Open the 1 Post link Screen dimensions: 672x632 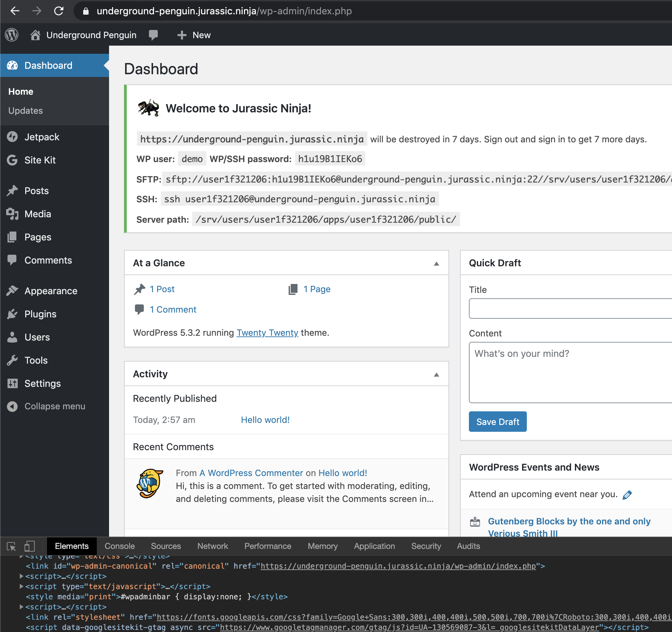tap(162, 289)
